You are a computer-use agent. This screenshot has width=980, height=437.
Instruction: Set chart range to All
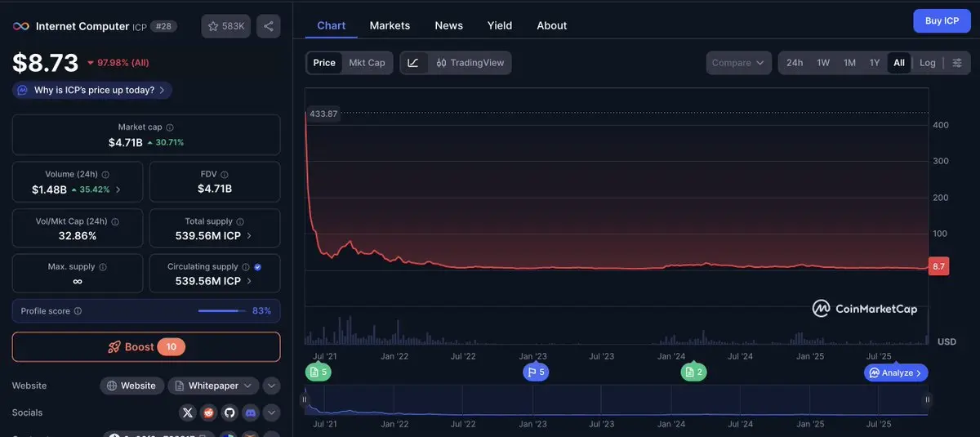pos(899,63)
